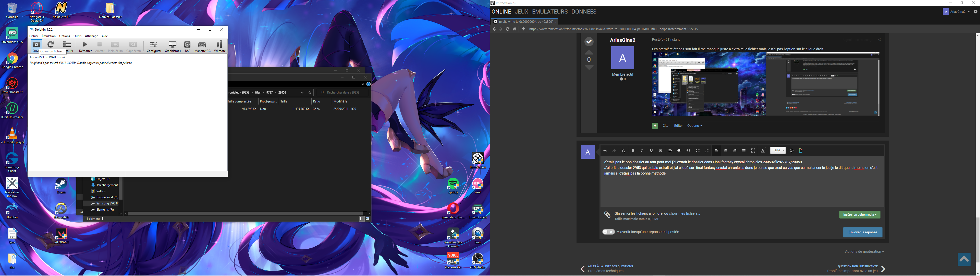
Task: Open the Affichage menu in Dolphin
Action: (91, 36)
